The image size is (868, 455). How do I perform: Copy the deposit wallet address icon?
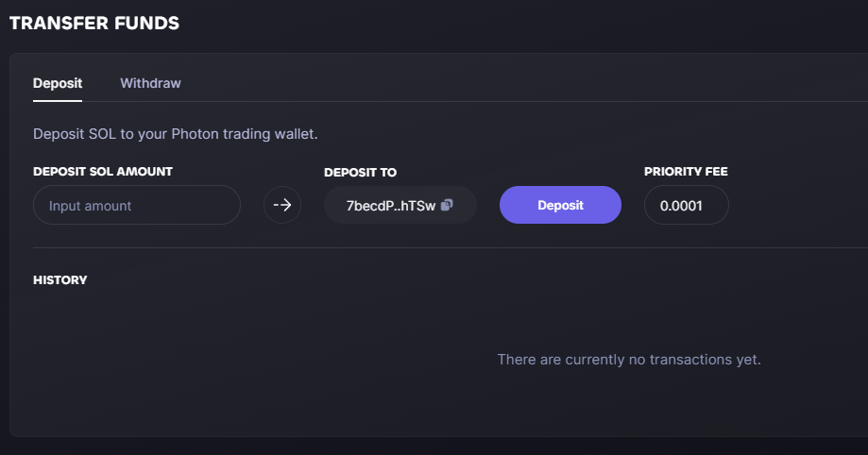click(x=447, y=205)
